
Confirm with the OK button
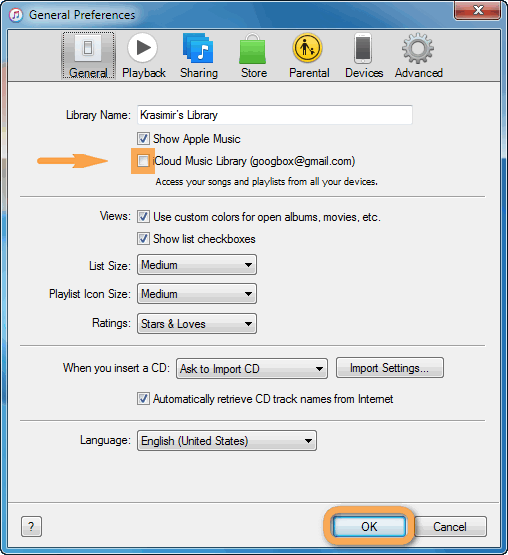[x=369, y=527]
